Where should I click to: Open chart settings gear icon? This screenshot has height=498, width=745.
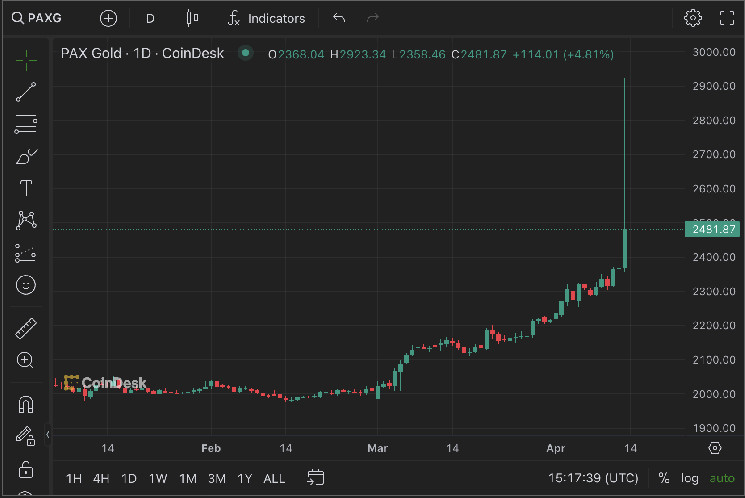pos(693,18)
